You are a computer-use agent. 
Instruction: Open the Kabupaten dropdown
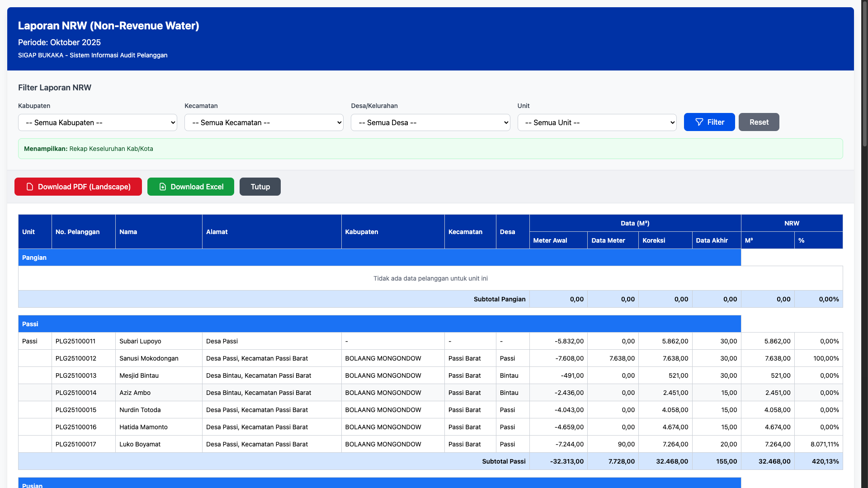(x=98, y=122)
